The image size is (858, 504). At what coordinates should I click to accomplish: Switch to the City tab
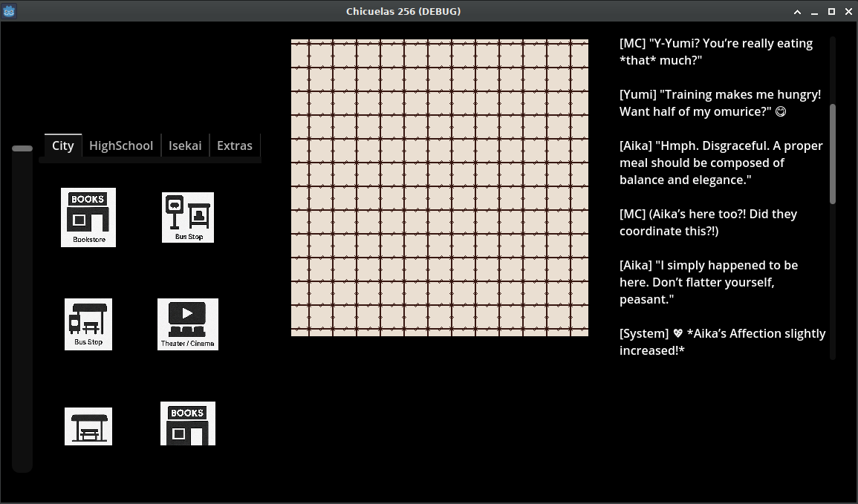(63, 145)
